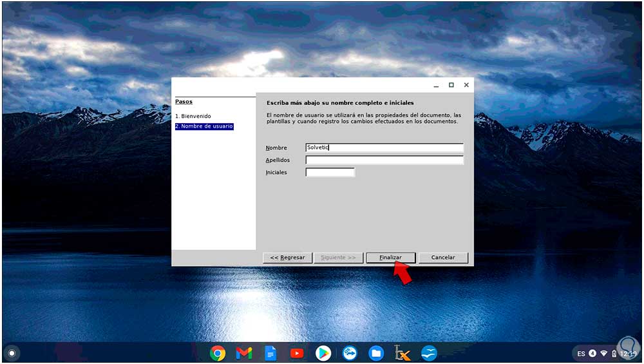Select step 1. Bienvenido
Image resolution: width=644 pixels, height=364 pixels.
coord(193,116)
